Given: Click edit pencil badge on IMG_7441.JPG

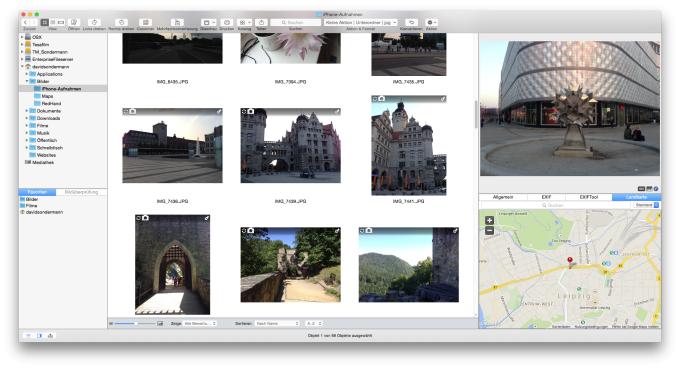Looking at the screenshot, I should (443, 99).
